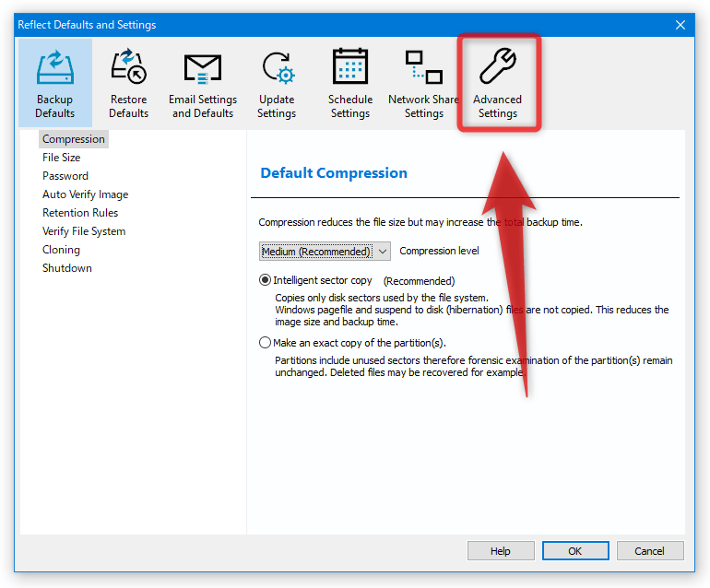
Task: Select Shutdown in the left list
Action: (67, 268)
